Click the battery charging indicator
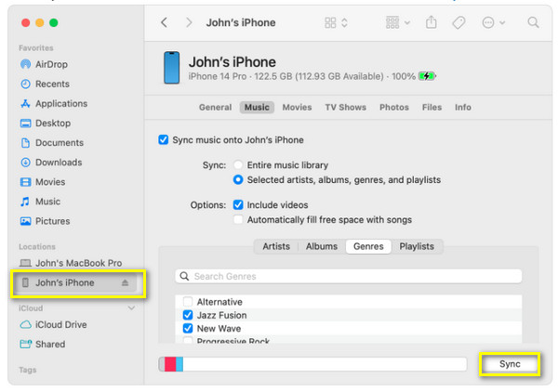The height and width of the screenshot is (392, 558). coord(427,76)
